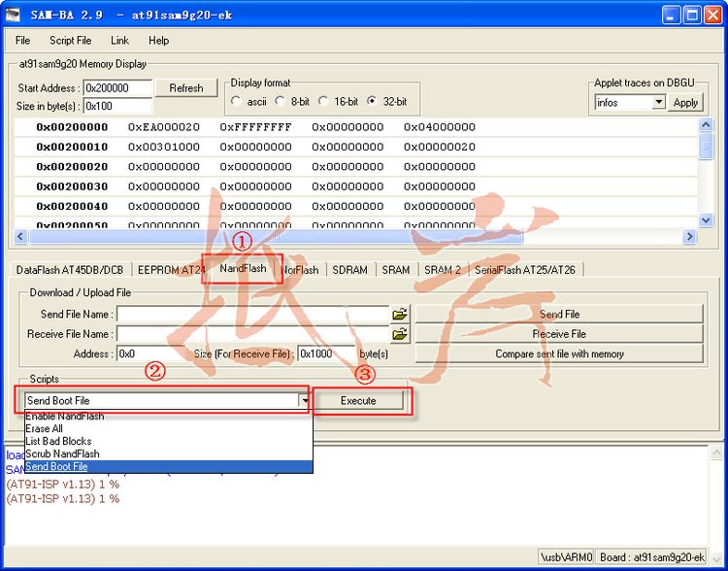Viewport: 728px width, 571px height.
Task: Close the SAM-BA window
Action: [712, 16]
